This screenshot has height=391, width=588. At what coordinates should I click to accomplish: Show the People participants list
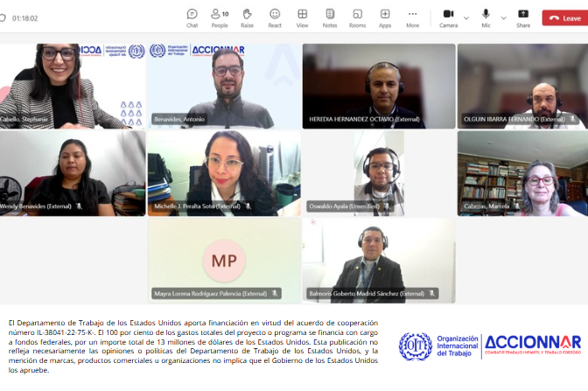(x=220, y=18)
